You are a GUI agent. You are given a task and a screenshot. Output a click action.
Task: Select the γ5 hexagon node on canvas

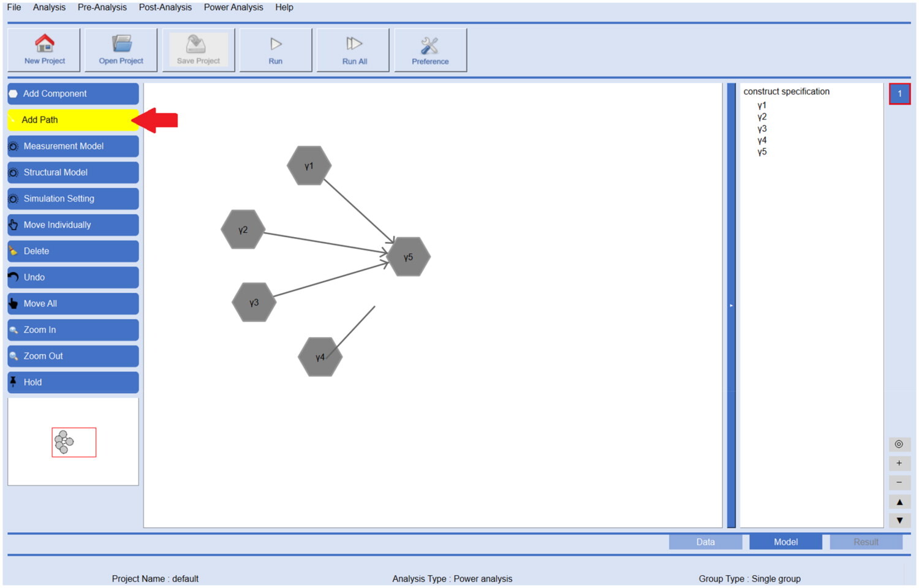click(409, 257)
